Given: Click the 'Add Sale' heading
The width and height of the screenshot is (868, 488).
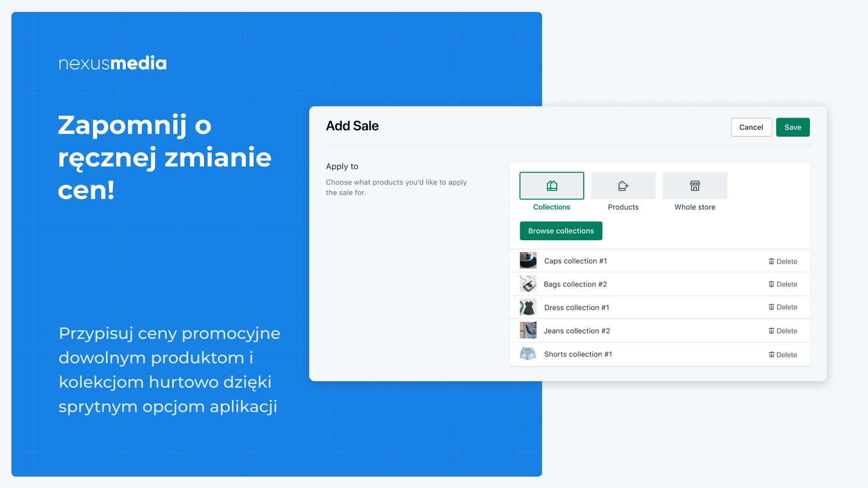Looking at the screenshot, I should tap(352, 126).
